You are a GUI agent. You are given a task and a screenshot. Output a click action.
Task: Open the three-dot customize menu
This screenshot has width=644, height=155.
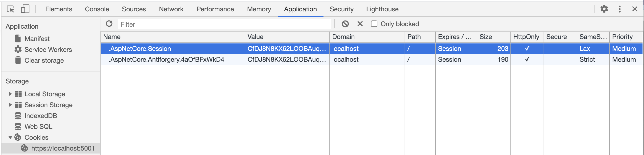(620, 9)
